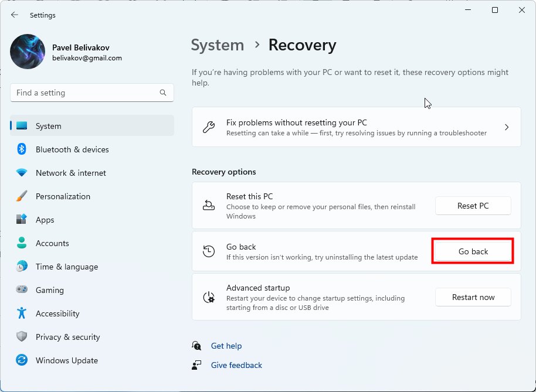Open the Accounts person icon
The image size is (536, 392).
click(x=22, y=243)
